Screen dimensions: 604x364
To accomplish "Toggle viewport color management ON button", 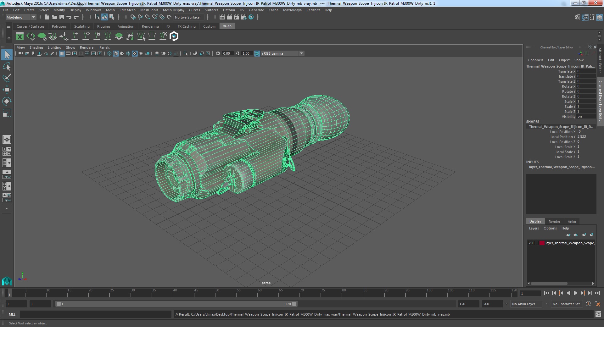I will [257, 53].
